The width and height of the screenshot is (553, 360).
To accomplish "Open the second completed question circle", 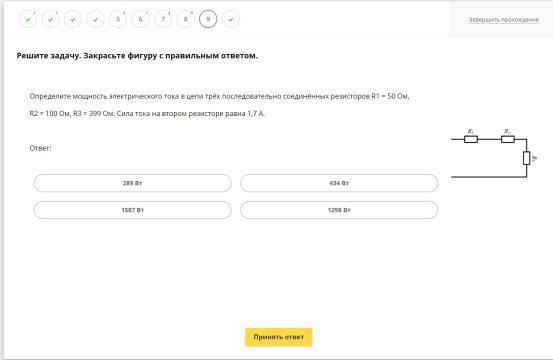I will coord(50,19).
